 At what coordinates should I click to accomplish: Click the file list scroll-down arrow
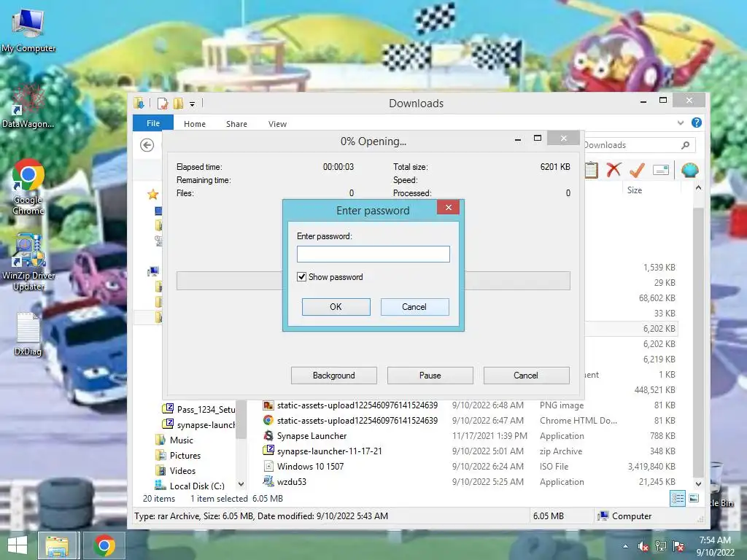pyautogui.click(x=698, y=484)
